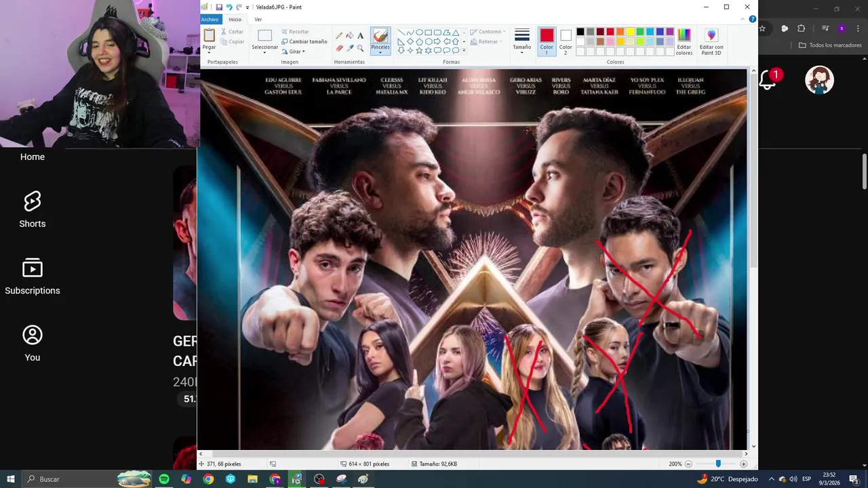Click the bookmark star in Chrome address bar
The width and height of the screenshot is (868, 488).
[x=762, y=28]
